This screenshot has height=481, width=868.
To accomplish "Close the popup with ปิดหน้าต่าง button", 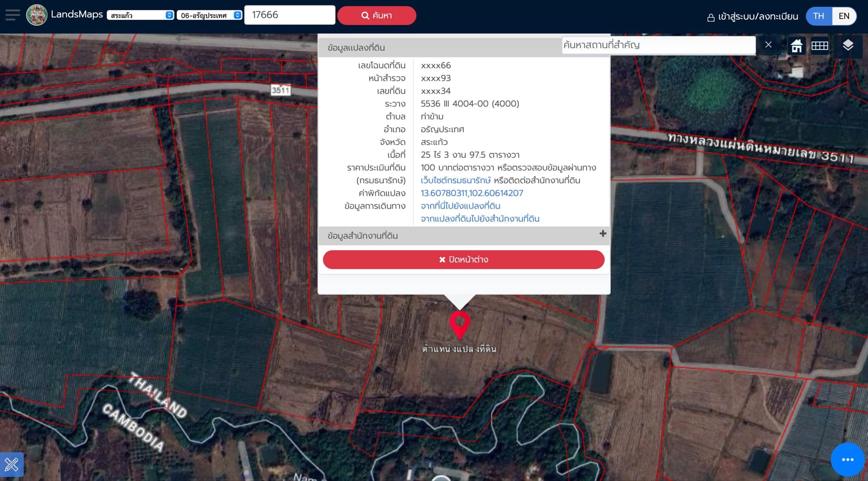I will click(464, 260).
